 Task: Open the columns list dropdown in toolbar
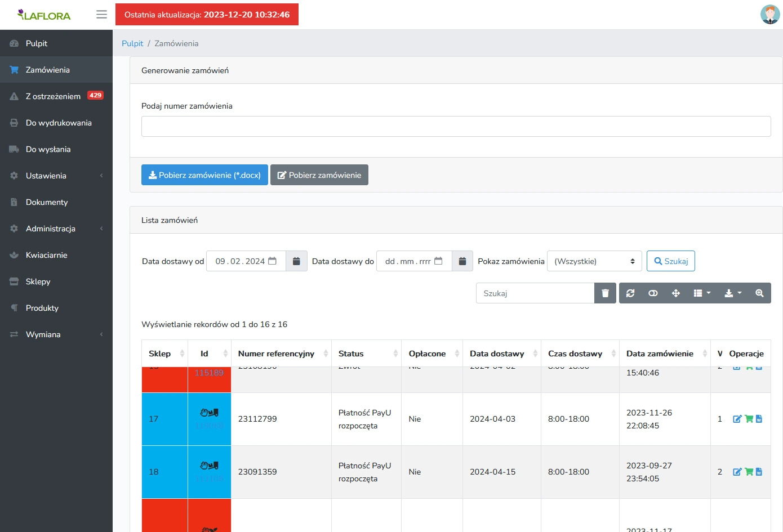(701, 293)
